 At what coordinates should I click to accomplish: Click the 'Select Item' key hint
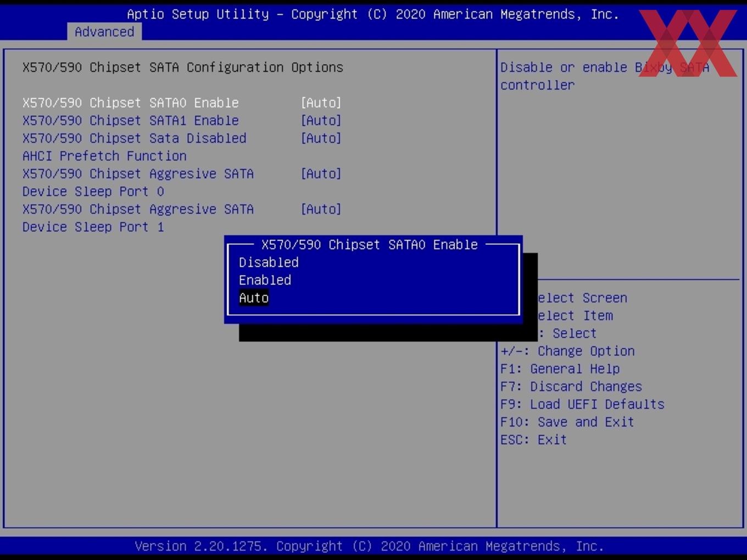pos(575,316)
